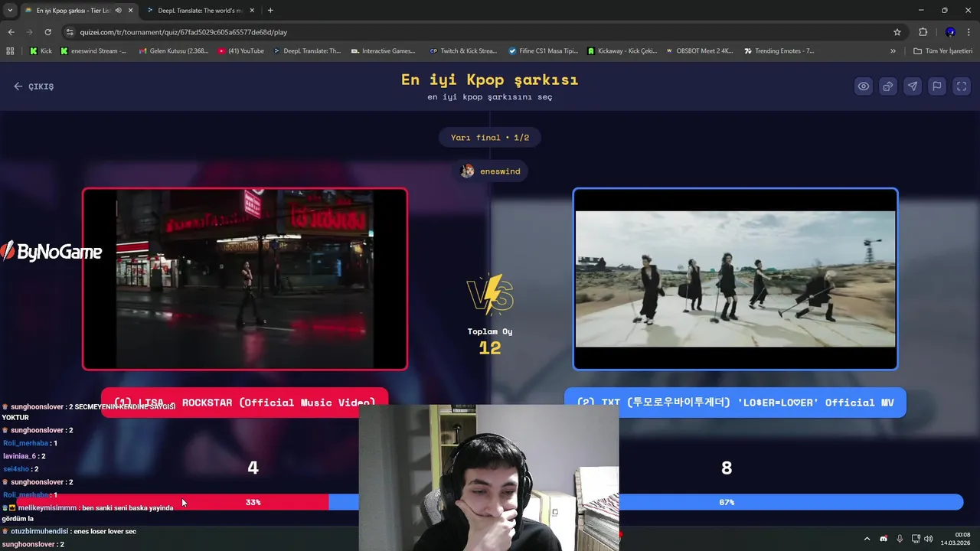Click the melikeymisimmm chat message

coord(87,513)
